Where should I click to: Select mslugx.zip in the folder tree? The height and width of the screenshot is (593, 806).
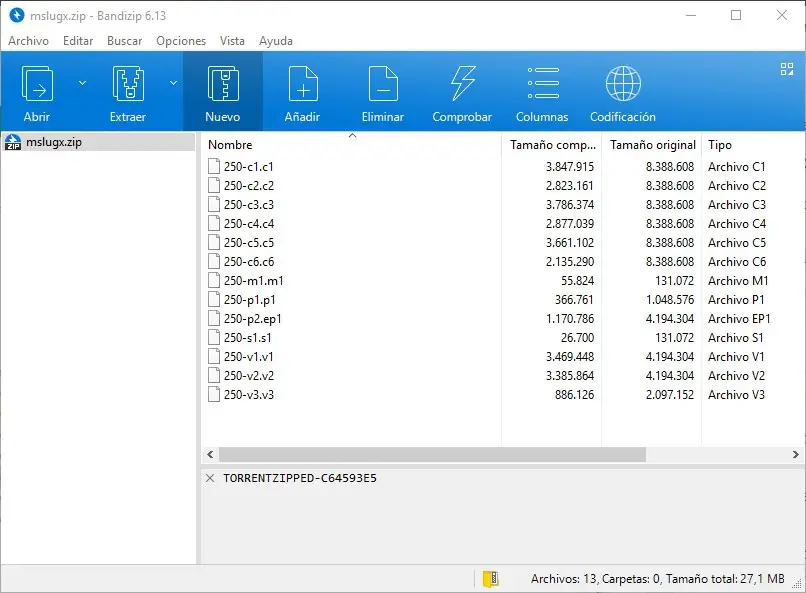pos(98,142)
